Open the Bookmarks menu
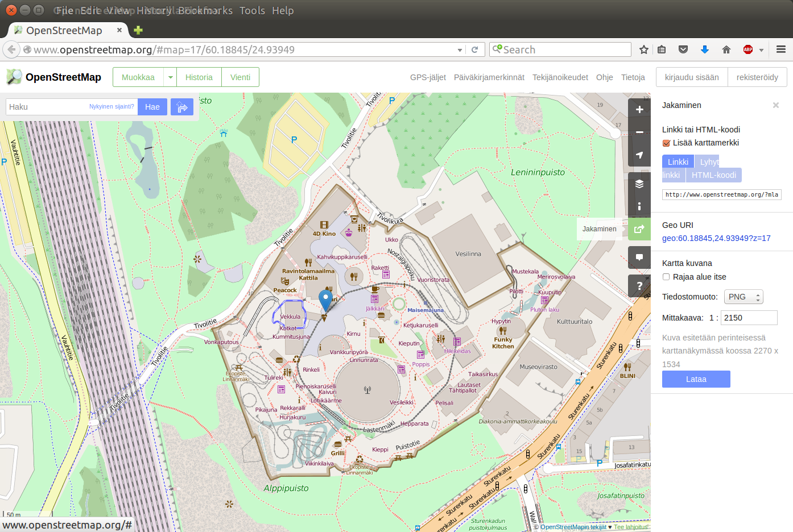Viewport: 793px width, 532px height. [205, 10]
